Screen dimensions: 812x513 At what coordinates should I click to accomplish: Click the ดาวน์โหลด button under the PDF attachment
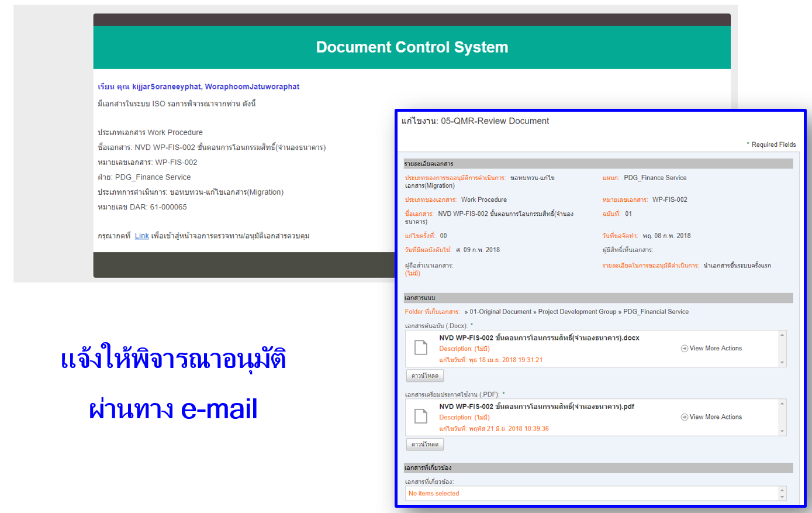(x=424, y=444)
